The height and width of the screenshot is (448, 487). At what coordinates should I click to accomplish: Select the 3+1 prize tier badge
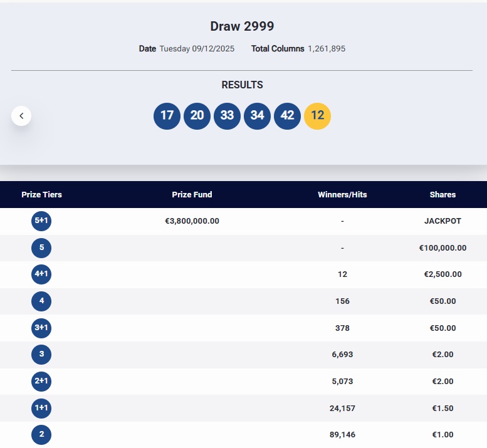[41, 328]
